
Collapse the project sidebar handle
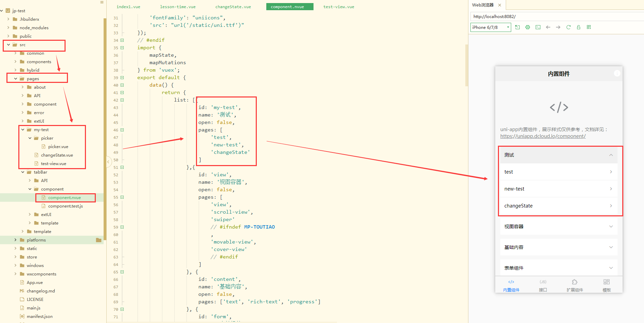tap(108, 162)
